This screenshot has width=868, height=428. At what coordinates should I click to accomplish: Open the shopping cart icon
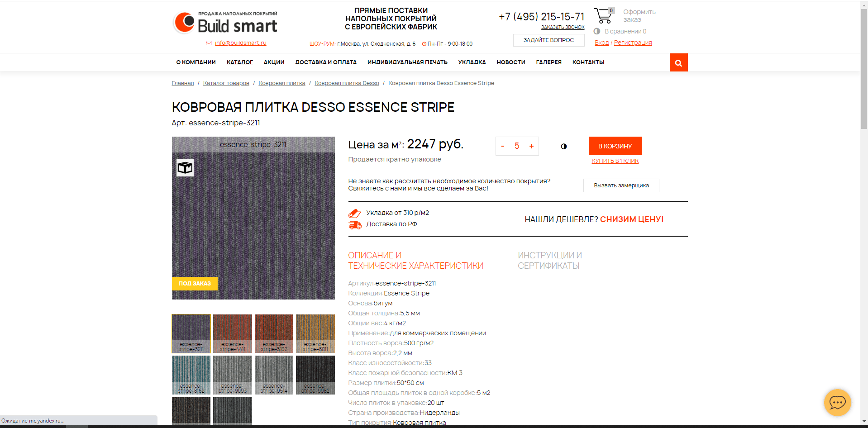pos(604,16)
